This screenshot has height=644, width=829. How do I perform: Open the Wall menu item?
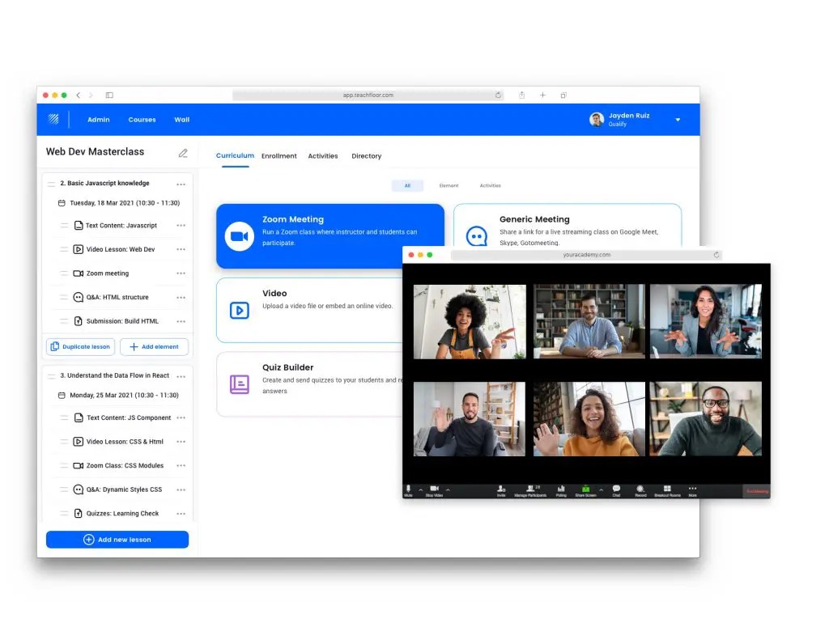(182, 120)
